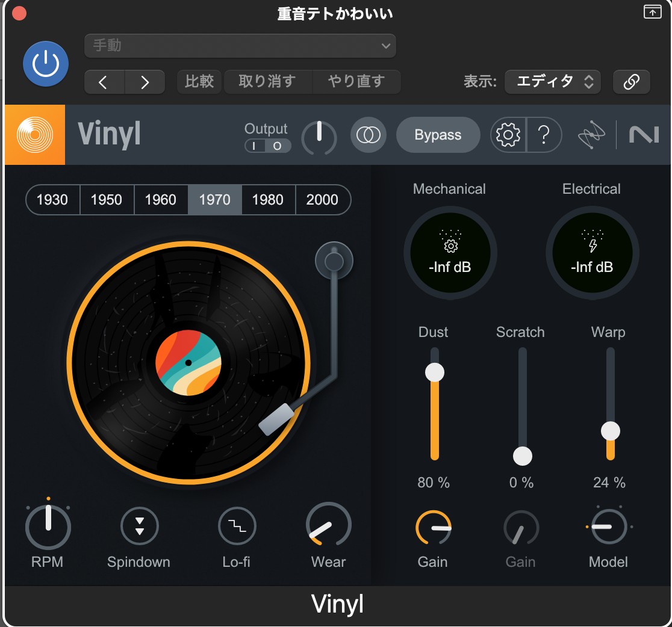Click the Warp 24 % value

click(609, 483)
